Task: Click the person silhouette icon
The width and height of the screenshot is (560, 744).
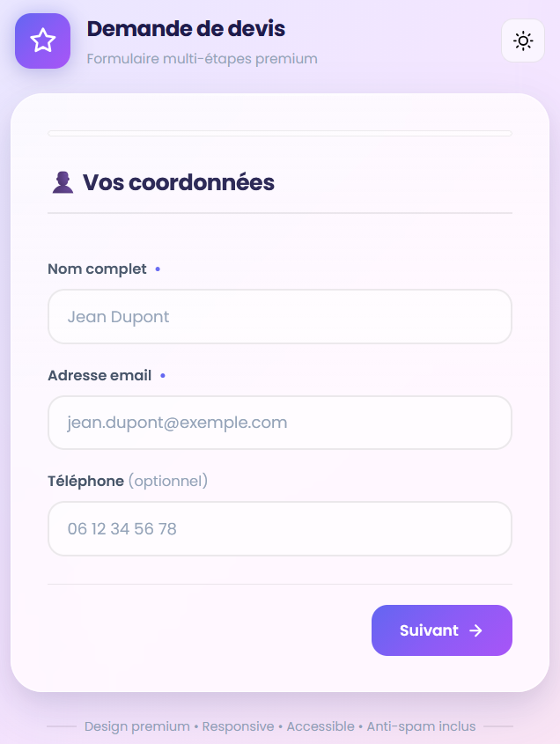Action: (62, 182)
